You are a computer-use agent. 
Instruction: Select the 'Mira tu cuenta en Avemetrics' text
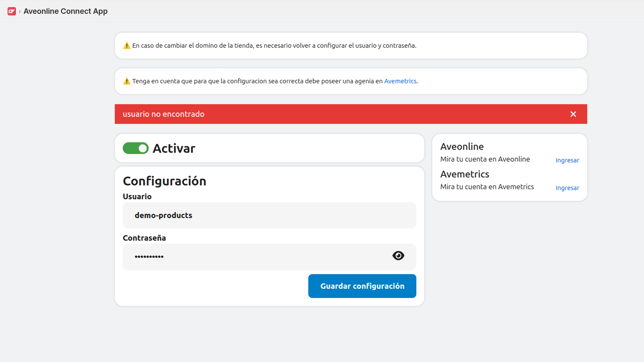(x=487, y=187)
